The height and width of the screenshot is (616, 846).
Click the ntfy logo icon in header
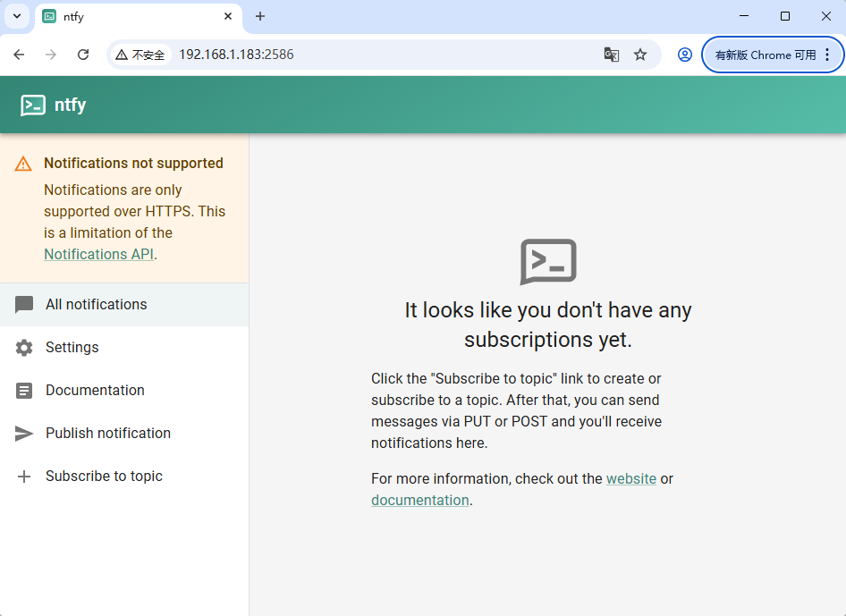click(33, 105)
